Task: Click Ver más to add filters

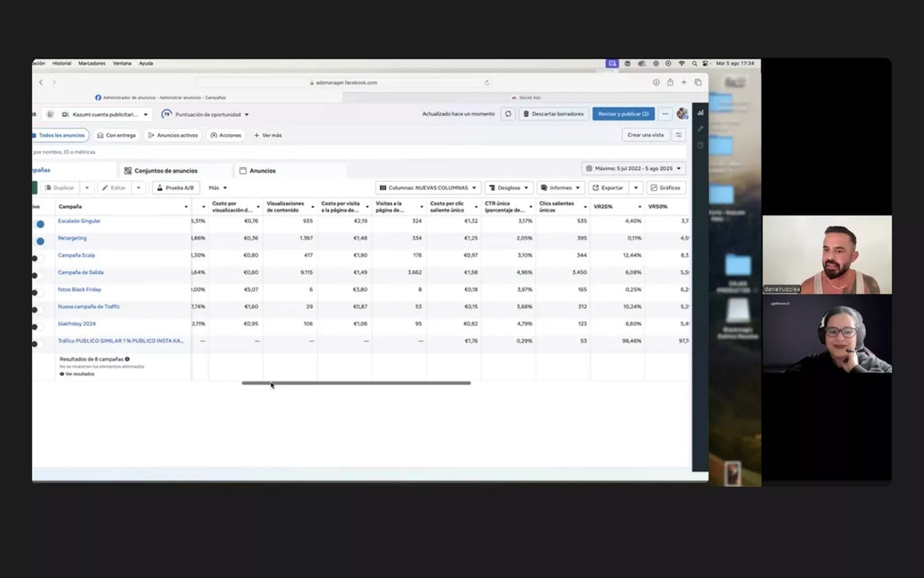Action: click(x=268, y=135)
